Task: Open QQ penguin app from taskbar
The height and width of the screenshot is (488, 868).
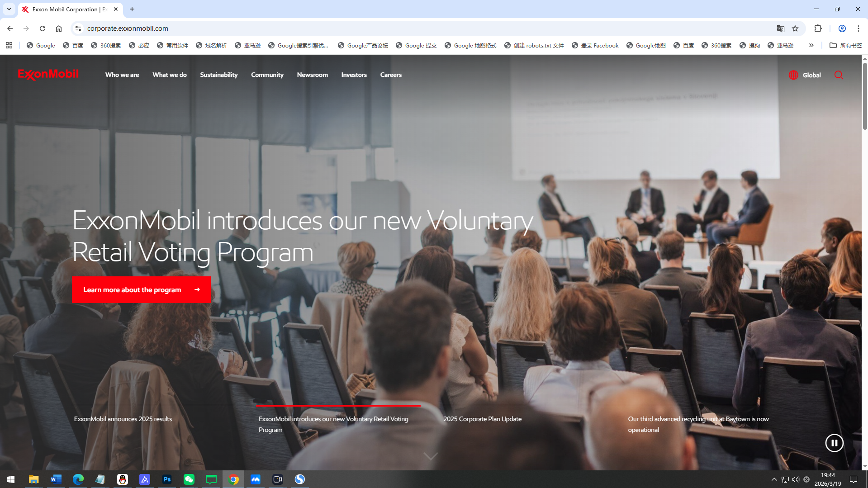Action: click(123, 479)
